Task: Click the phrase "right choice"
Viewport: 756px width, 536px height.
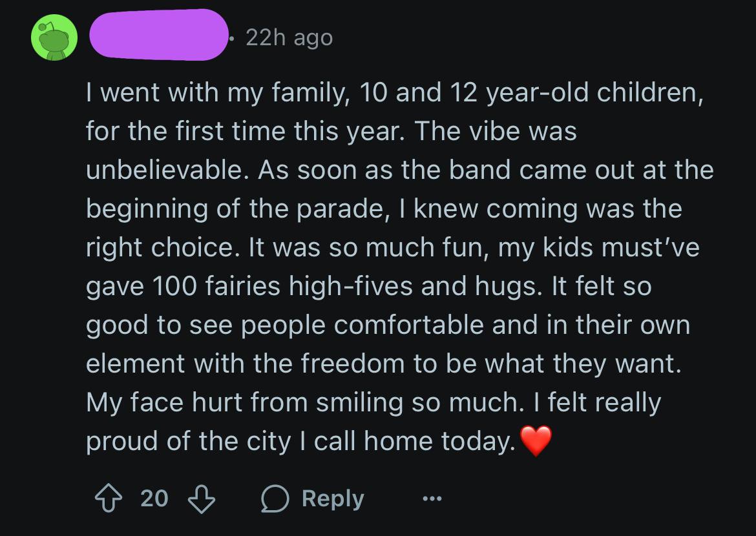Action: point(163,248)
